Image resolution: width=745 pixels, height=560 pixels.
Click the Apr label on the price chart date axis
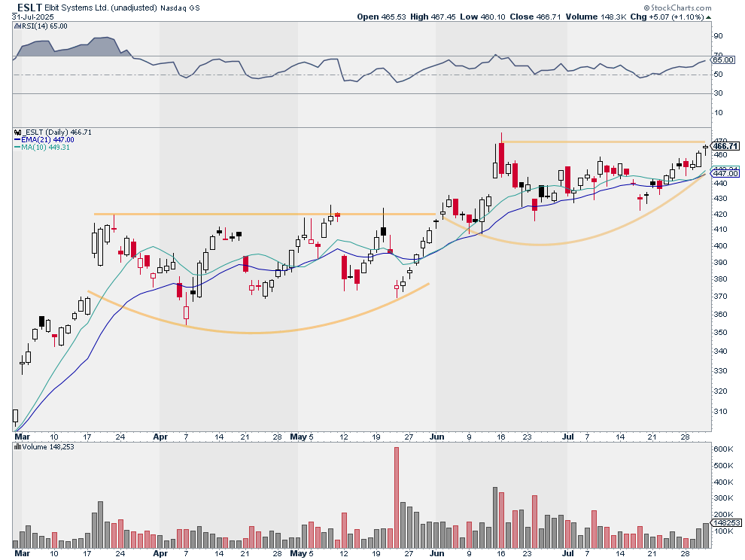(160, 437)
